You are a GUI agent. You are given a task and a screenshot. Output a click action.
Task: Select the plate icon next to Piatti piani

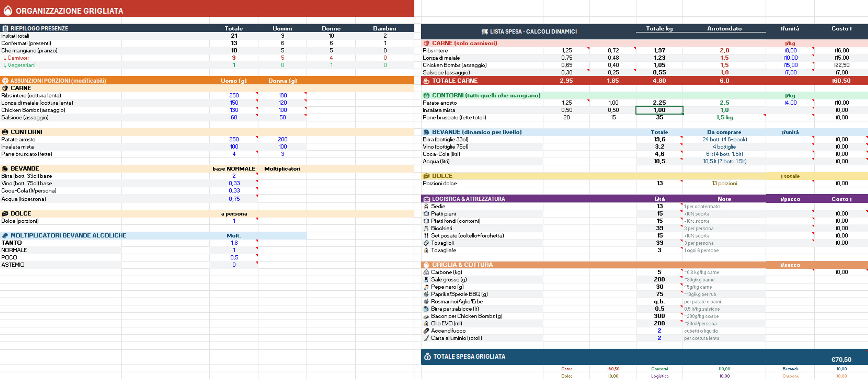tap(426, 214)
